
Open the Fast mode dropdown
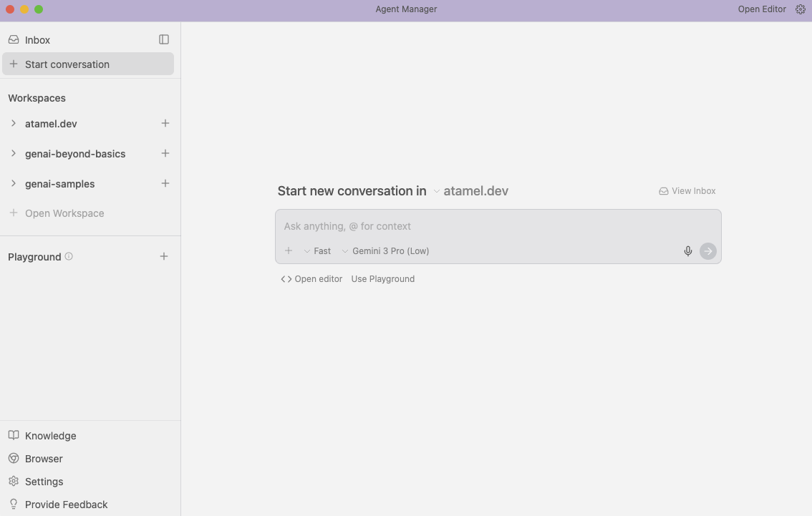(x=317, y=250)
